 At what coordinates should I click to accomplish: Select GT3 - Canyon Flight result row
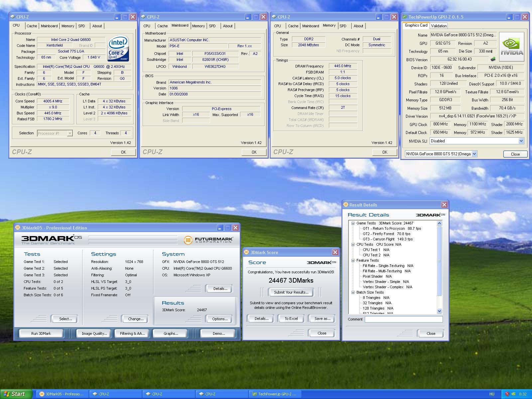(388, 239)
